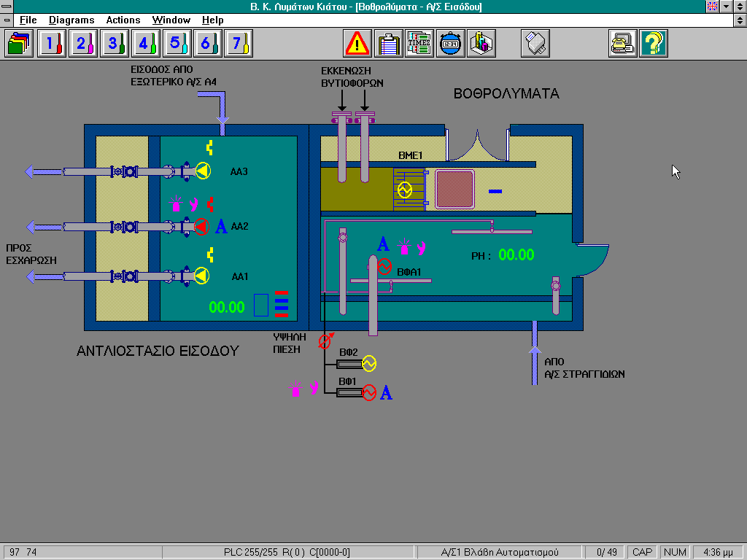
Task: Open station diagram number 3 button
Action: point(113,44)
